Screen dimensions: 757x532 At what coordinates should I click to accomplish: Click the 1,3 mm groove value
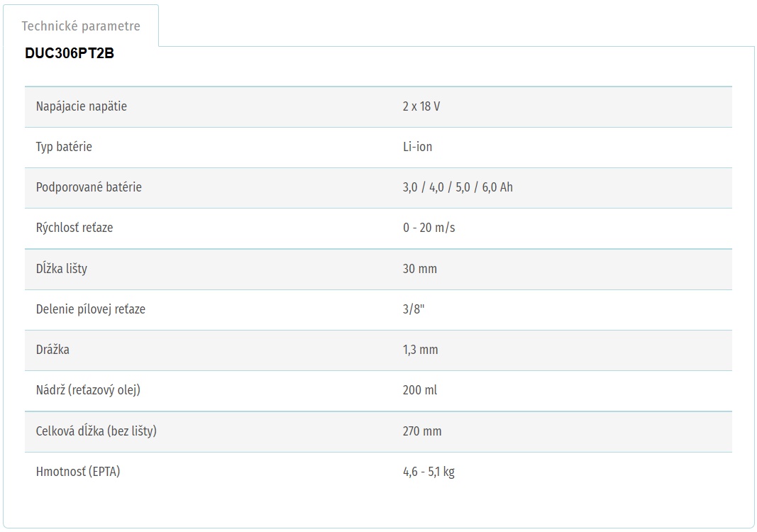[x=420, y=350]
